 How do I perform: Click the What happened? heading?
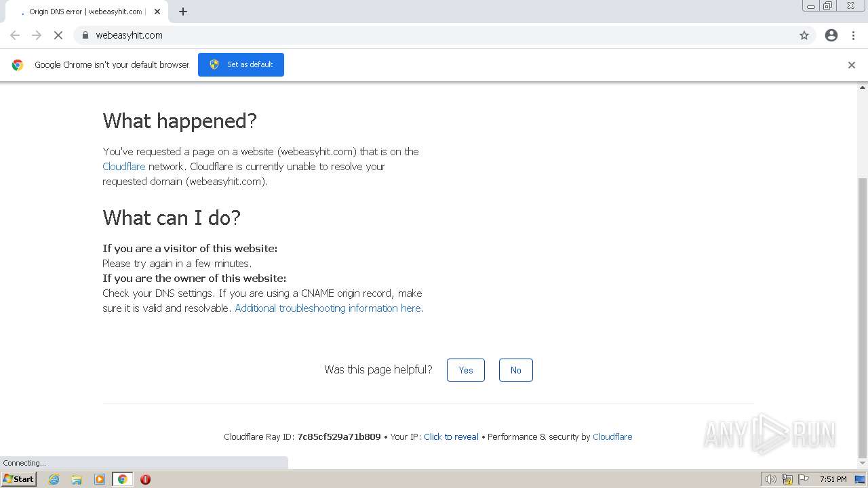coord(180,121)
